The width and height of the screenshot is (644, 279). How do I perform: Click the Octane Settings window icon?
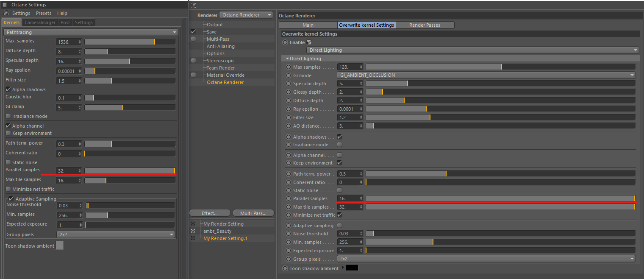5,5
